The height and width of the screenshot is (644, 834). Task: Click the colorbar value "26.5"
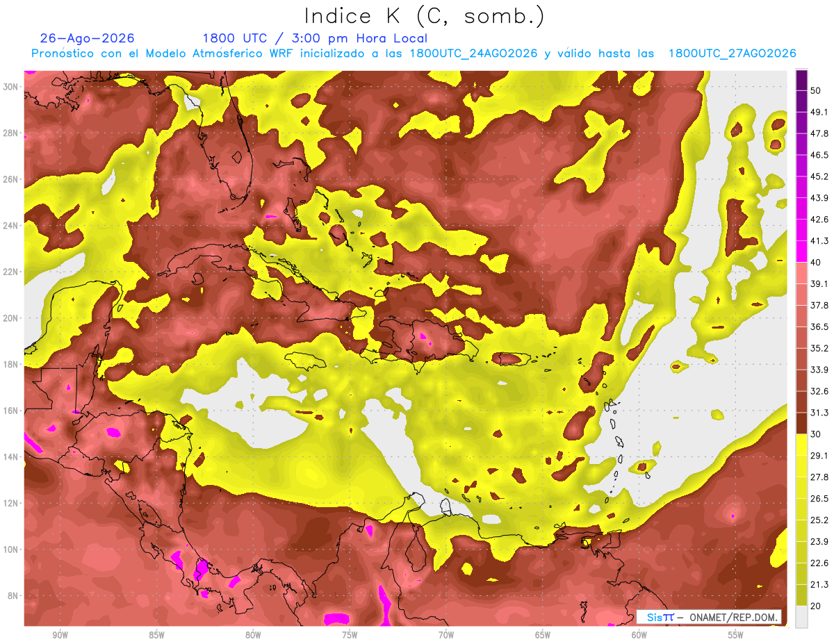tap(819, 499)
